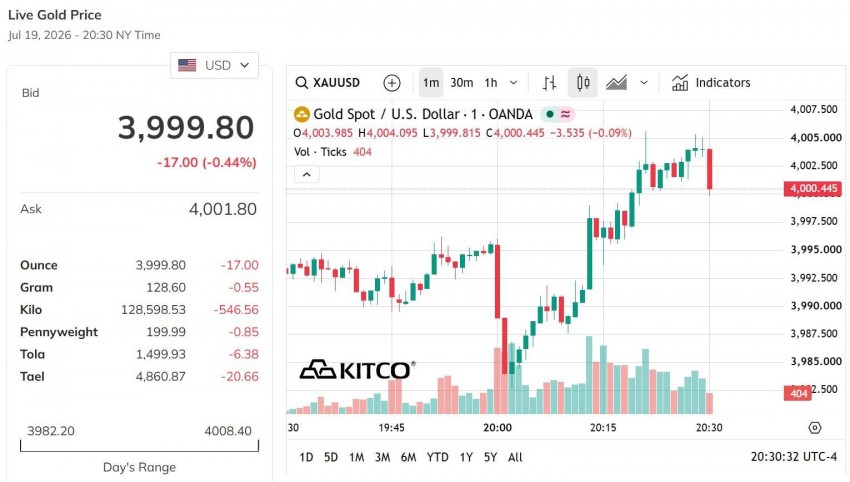Click the symbol search magnifier icon

[x=301, y=82]
